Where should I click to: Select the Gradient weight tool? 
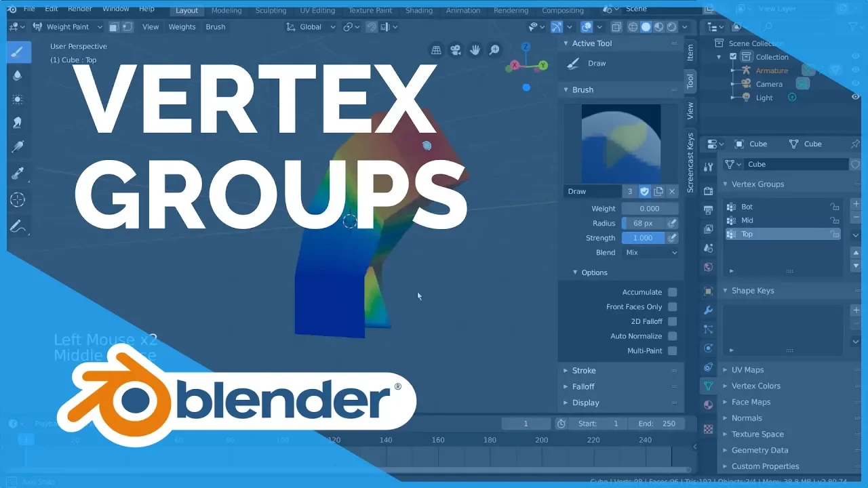pos(18,146)
